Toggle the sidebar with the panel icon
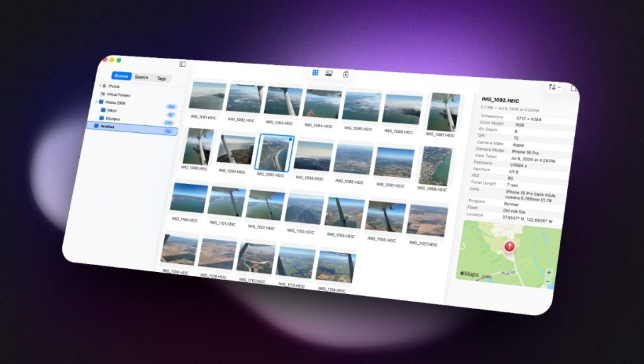 pyautogui.click(x=183, y=64)
